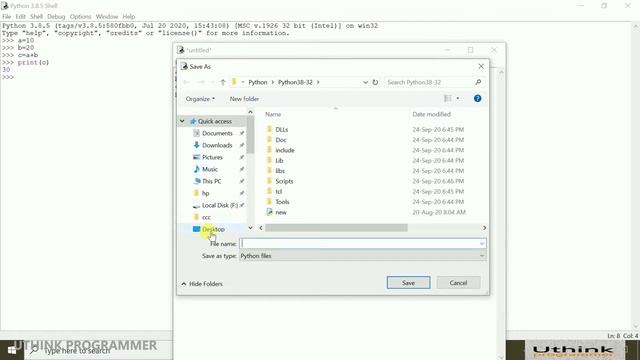Select the Tools folder

click(282, 202)
